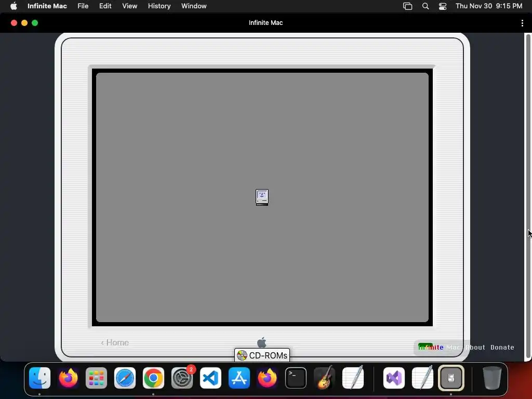
Task: Open Trash from the Dock
Action: (492, 378)
